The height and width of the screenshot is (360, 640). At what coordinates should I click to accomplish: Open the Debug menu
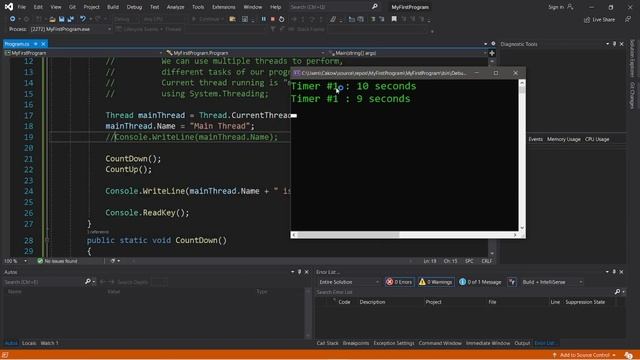[x=134, y=7]
